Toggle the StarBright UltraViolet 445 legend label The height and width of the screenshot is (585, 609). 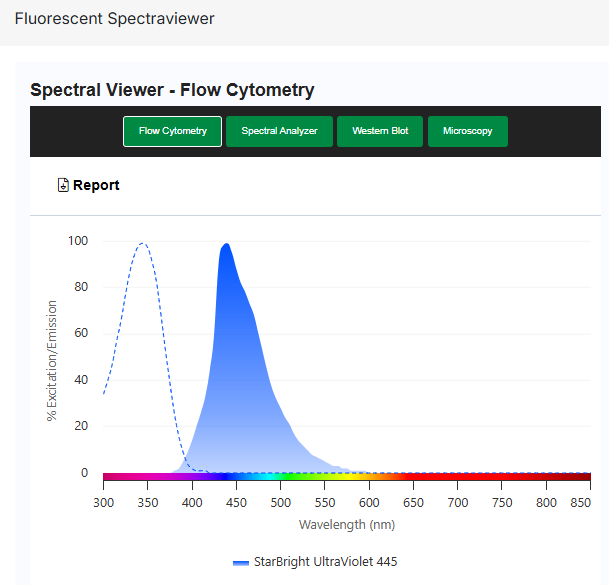coord(325,561)
